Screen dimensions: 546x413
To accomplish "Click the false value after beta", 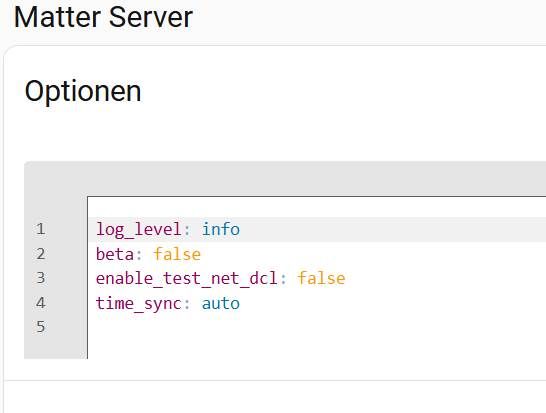I will [x=177, y=254].
